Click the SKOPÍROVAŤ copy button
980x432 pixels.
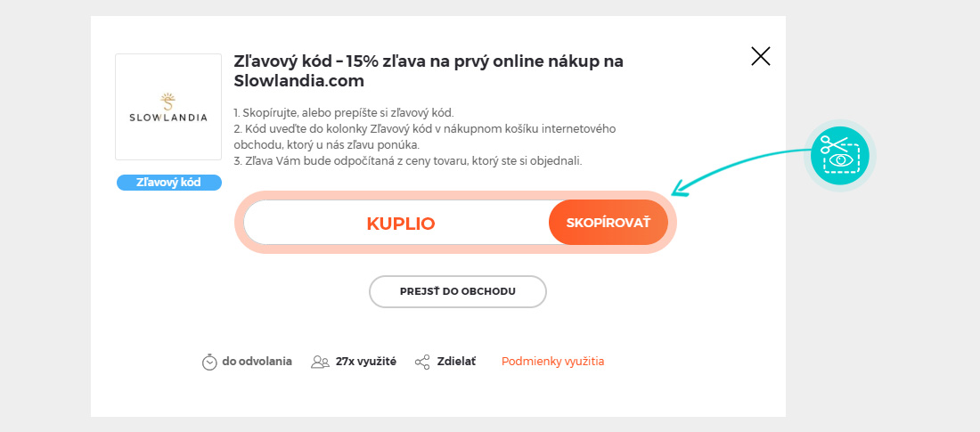[608, 223]
